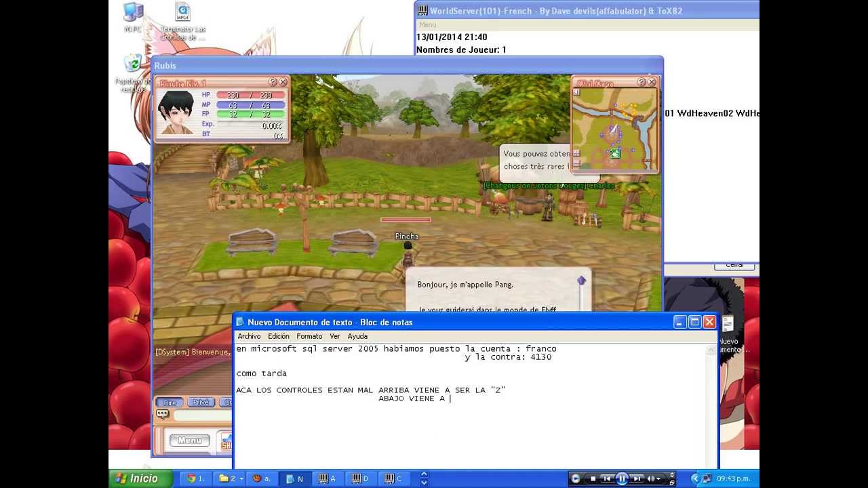Click the scroll gem in Pang dialog
This screenshot has height=488, width=868.
click(581, 281)
